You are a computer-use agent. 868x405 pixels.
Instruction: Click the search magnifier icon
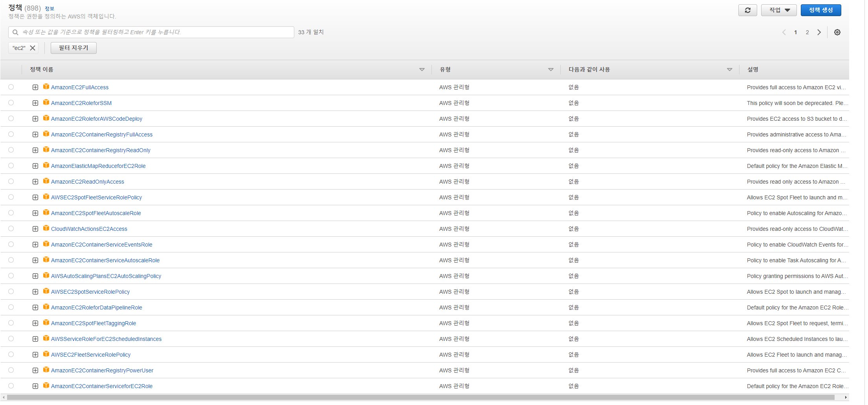pyautogui.click(x=15, y=32)
